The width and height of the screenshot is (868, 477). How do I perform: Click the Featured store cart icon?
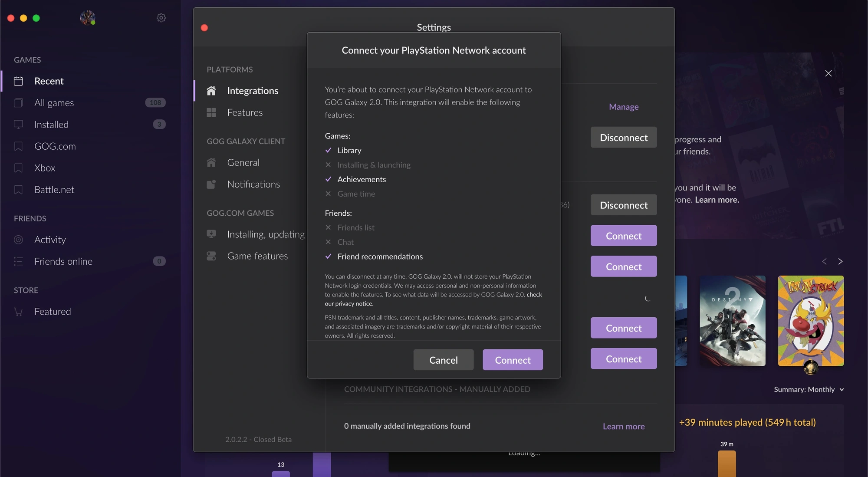18,312
